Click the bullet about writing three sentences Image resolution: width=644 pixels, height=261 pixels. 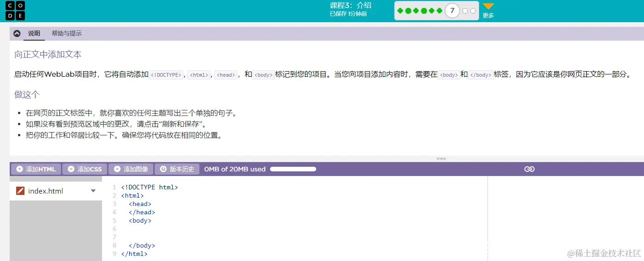point(131,113)
